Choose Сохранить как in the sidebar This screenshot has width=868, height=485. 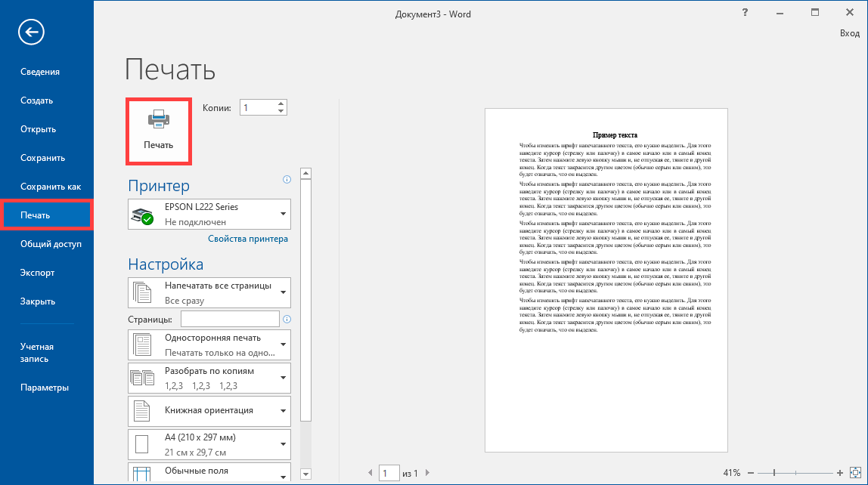pyautogui.click(x=51, y=187)
